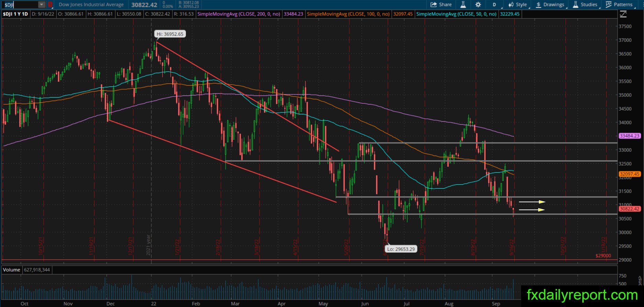Click the orange 32097.45 axis price label

pyautogui.click(x=630, y=174)
